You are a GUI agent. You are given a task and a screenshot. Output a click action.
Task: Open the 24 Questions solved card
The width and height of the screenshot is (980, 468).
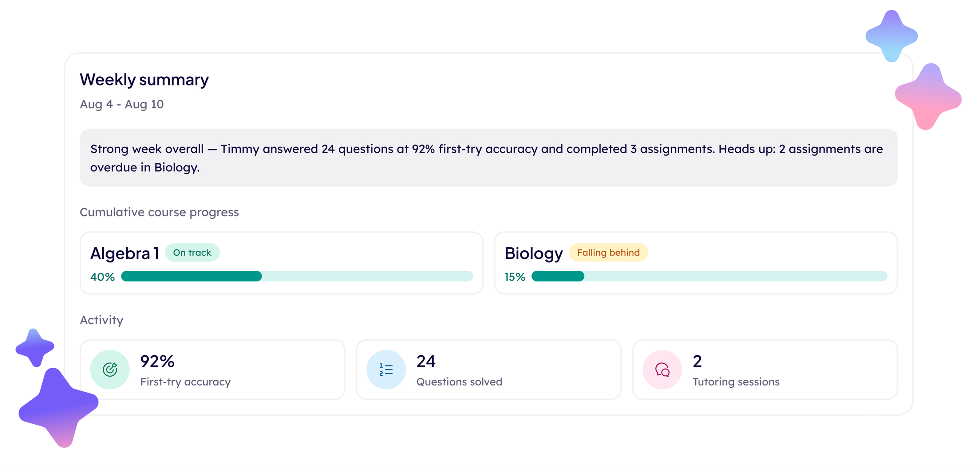click(488, 369)
